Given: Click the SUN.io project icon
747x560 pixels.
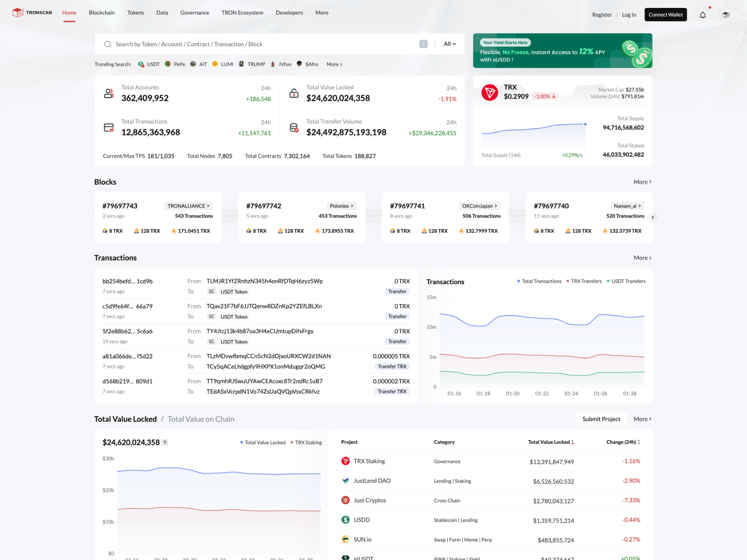Looking at the screenshot, I should click(x=345, y=539).
